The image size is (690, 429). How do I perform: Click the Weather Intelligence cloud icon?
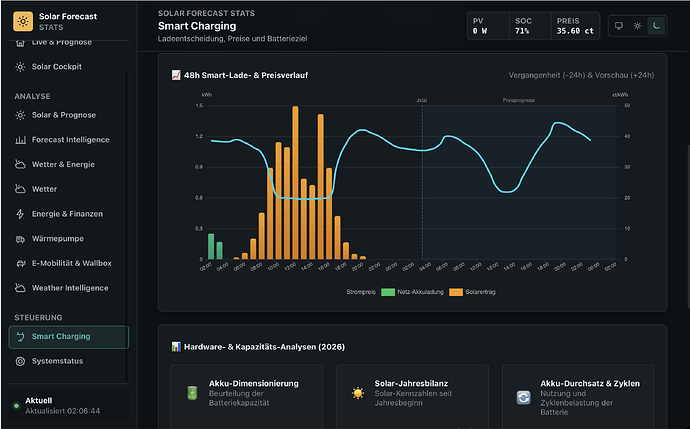[20, 288]
